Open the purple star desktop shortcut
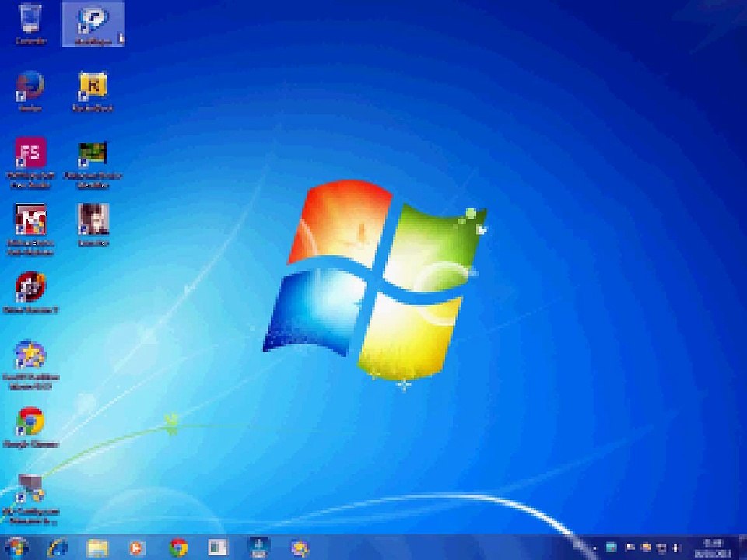The width and height of the screenshot is (747, 560). tap(30, 366)
